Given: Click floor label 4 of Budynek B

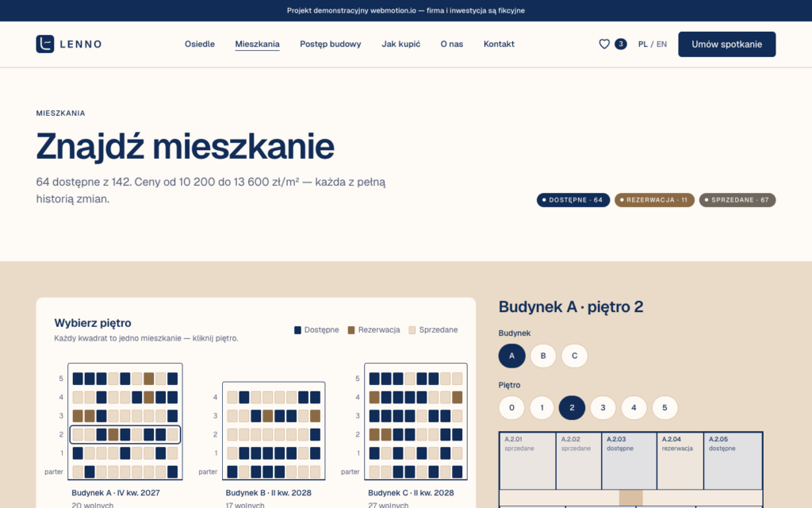Looking at the screenshot, I should [x=215, y=397].
